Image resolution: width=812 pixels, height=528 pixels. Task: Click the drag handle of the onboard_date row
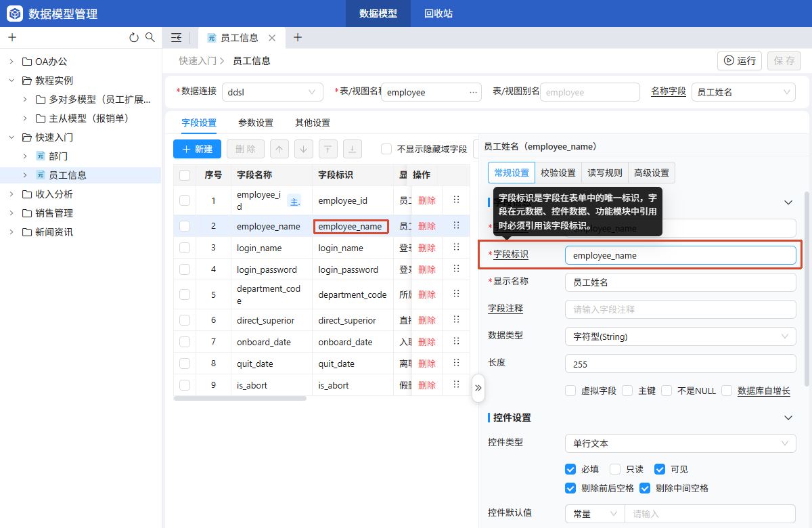click(456, 342)
